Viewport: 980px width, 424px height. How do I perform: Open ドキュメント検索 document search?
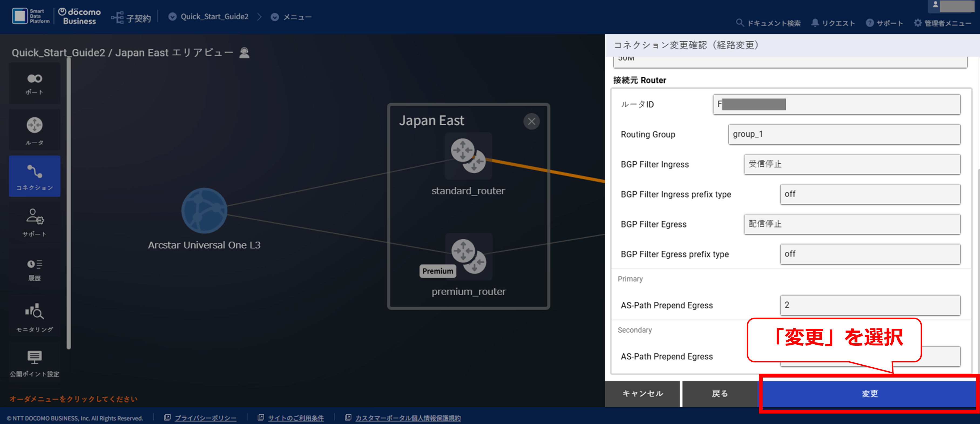[x=769, y=23]
